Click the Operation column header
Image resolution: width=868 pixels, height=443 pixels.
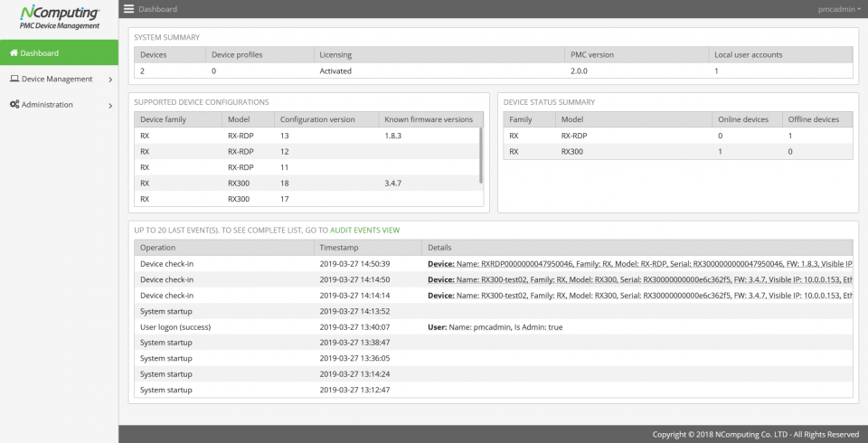pos(158,247)
